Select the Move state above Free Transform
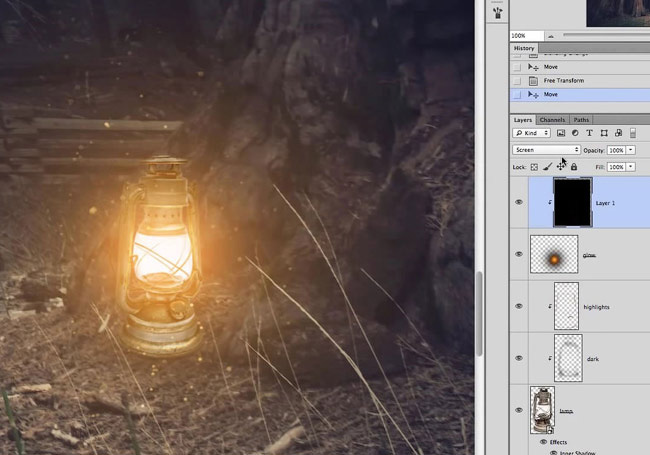Image resolution: width=650 pixels, height=455 pixels. tap(580, 67)
